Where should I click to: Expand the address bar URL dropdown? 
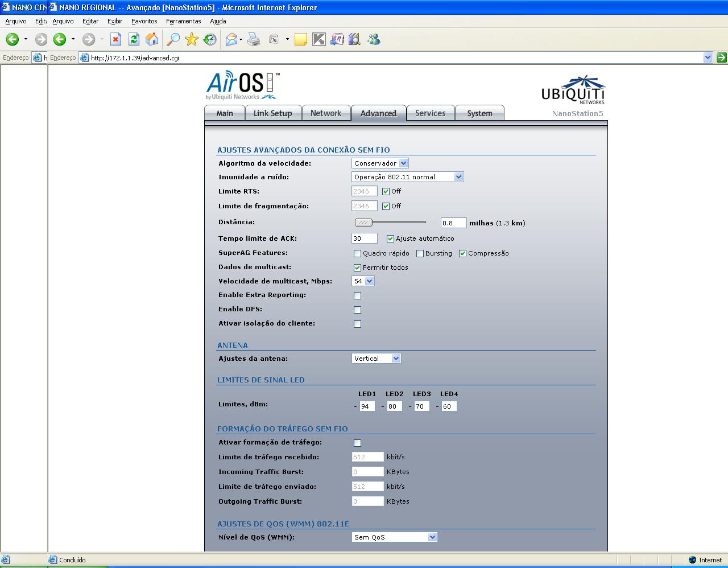coord(708,57)
